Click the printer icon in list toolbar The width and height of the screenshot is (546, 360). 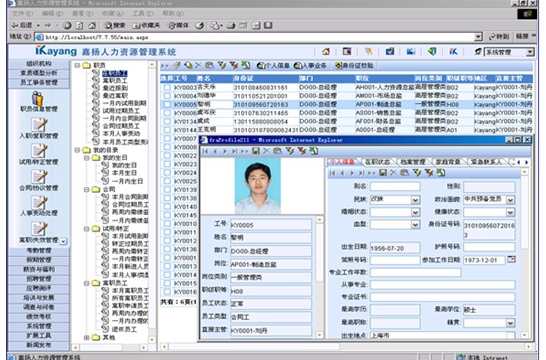point(209,65)
